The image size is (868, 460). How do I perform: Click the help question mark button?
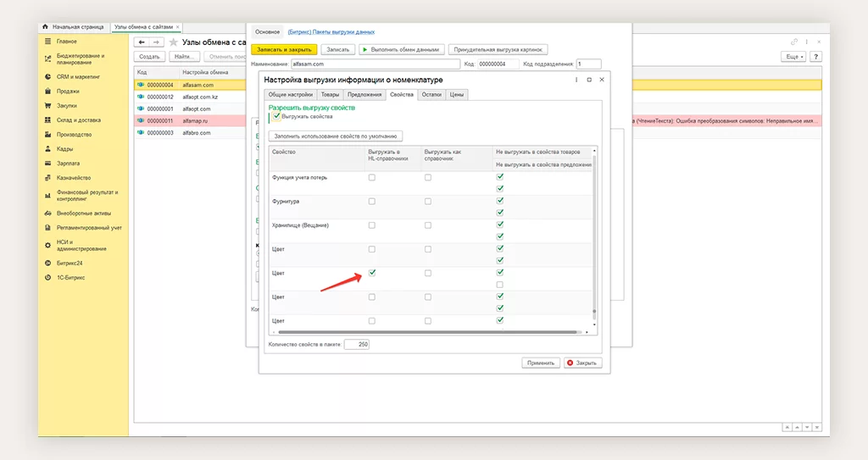pyautogui.click(x=815, y=57)
